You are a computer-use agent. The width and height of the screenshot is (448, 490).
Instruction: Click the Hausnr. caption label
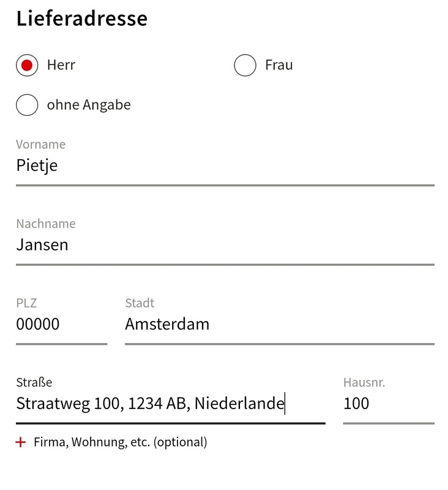click(x=364, y=383)
